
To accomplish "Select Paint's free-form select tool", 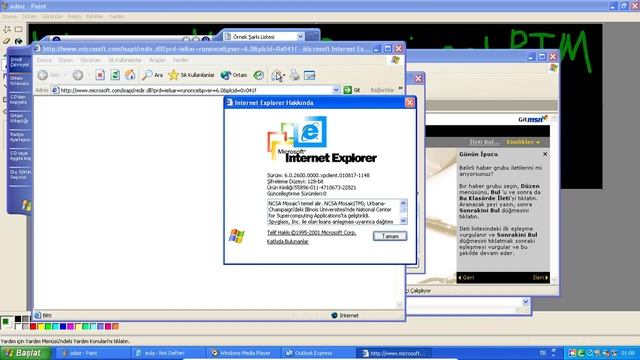I will click(7, 29).
